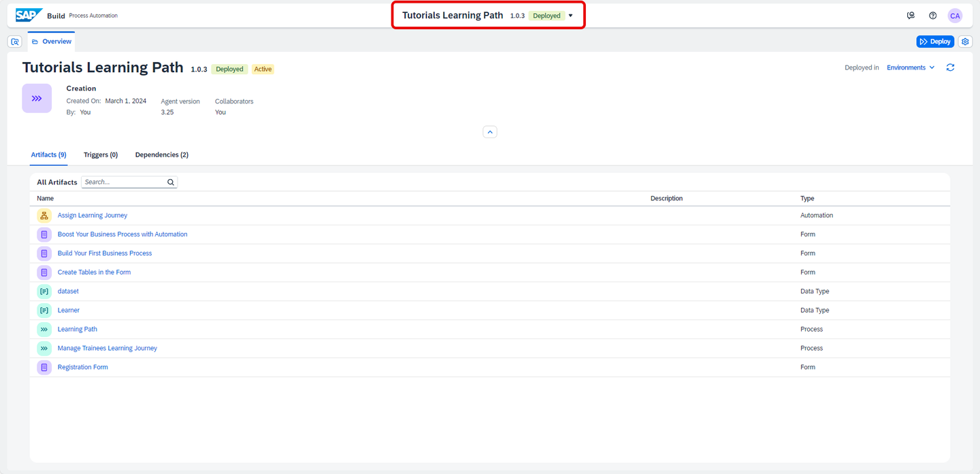Viewport: 980px width, 474px height.
Task: Refresh the deployed environments list
Action: 950,67
